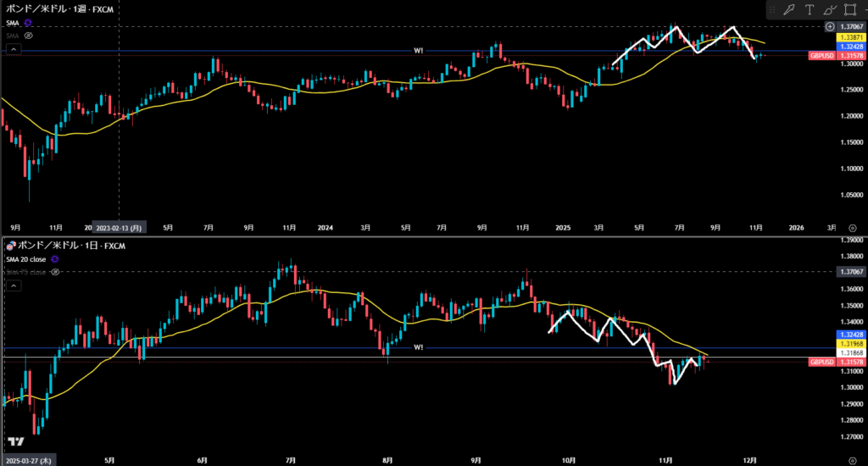The width and height of the screenshot is (868, 466).
Task: Click the plus icon beside 1.37067 price
Action: (x=830, y=27)
